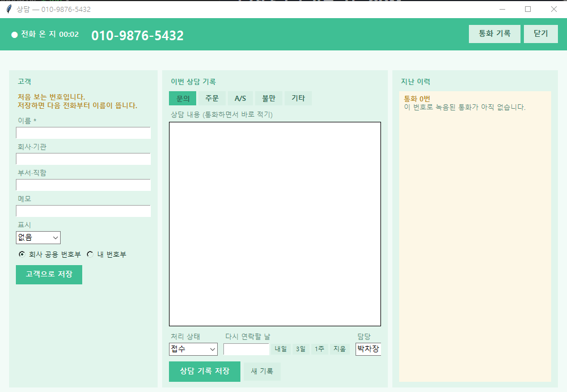Screen dimensions: 567x392
Task: Click the 전화 온 지 00:02 call timer
Action: 50,35
